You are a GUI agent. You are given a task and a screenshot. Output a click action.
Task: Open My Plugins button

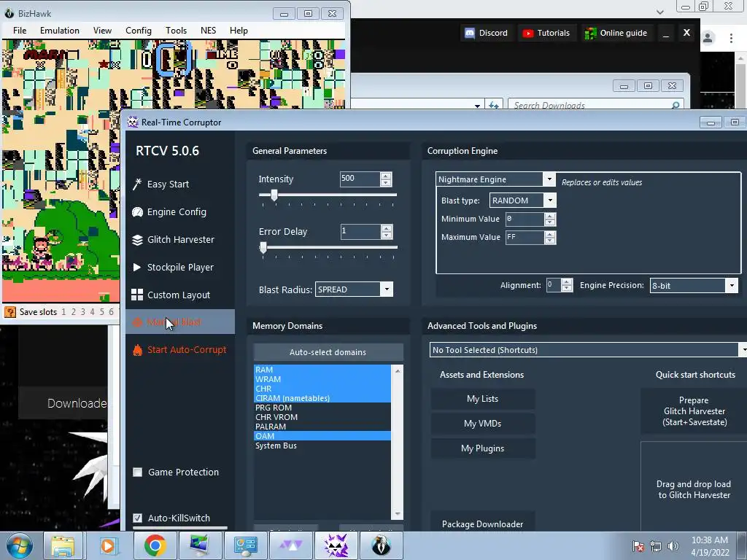pyautogui.click(x=483, y=448)
